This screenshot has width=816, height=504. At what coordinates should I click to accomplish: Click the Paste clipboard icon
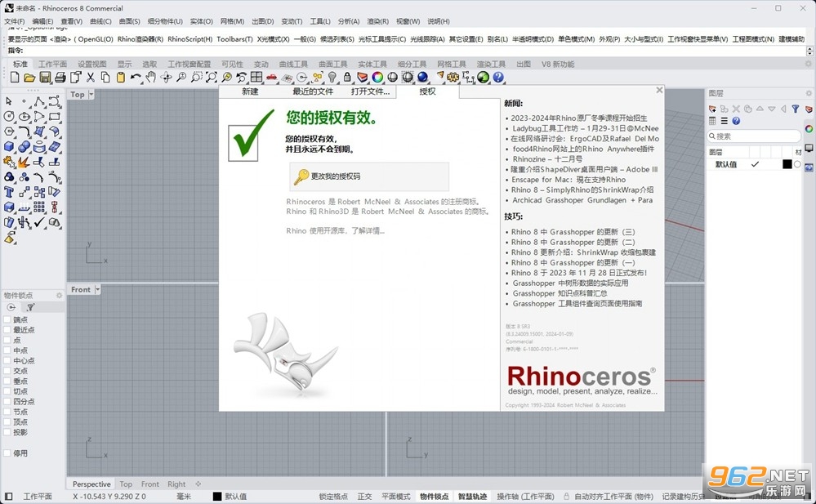[x=121, y=78]
